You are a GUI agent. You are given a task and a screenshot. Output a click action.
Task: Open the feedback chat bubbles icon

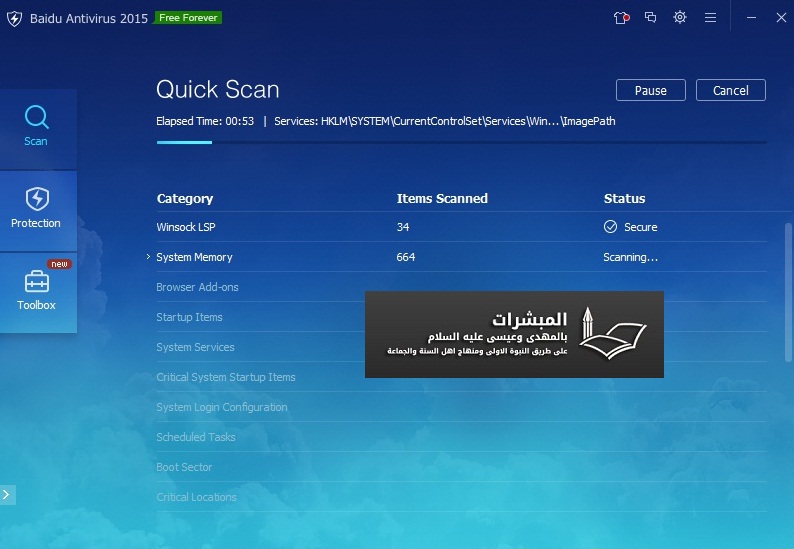651,17
